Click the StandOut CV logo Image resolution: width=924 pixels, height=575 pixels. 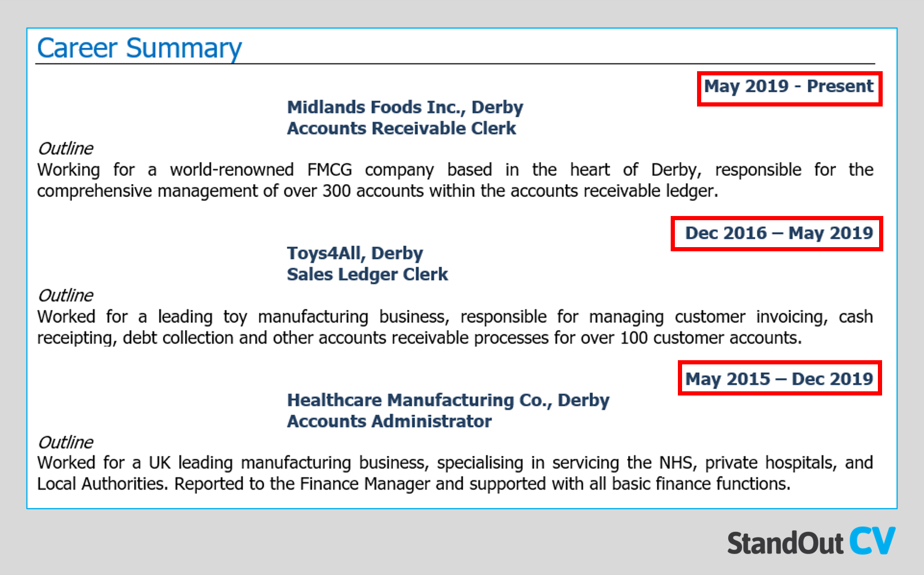[x=811, y=542]
